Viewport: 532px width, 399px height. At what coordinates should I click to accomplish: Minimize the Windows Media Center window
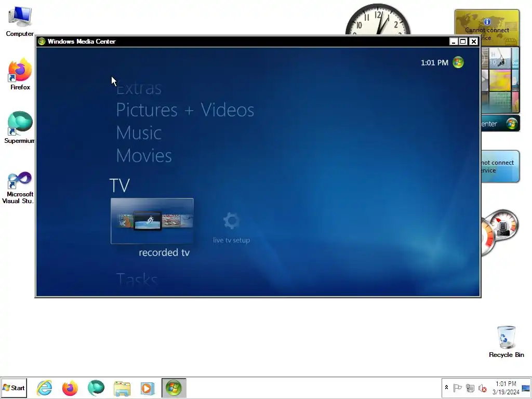(x=454, y=42)
